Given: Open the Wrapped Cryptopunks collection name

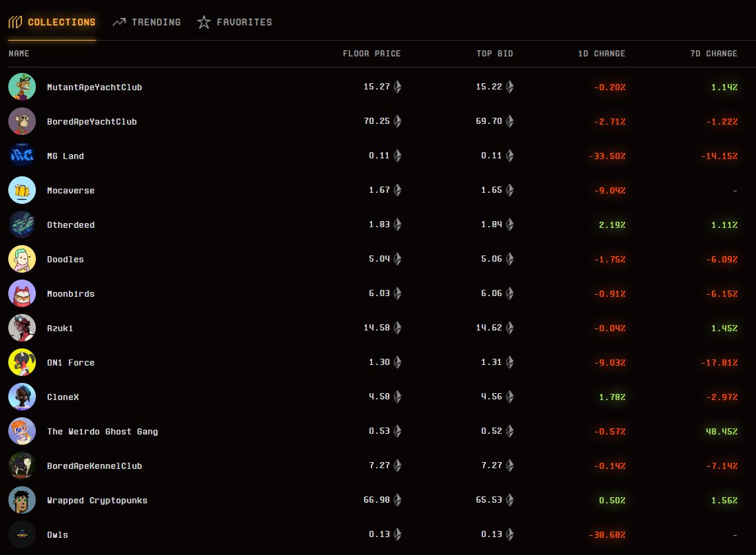Looking at the screenshot, I should coord(97,501).
